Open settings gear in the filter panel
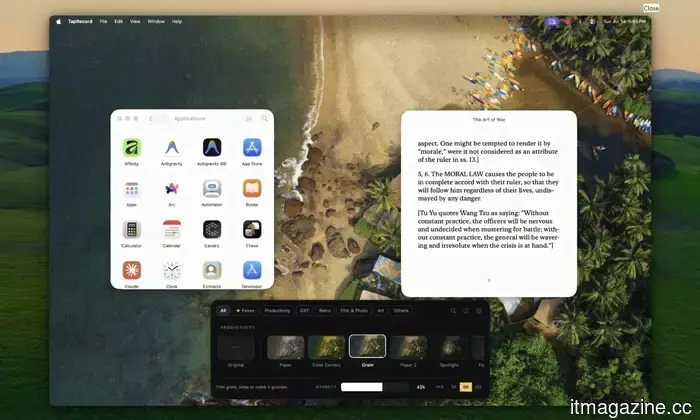This screenshot has width=700, height=420. (x=479, y=311)
